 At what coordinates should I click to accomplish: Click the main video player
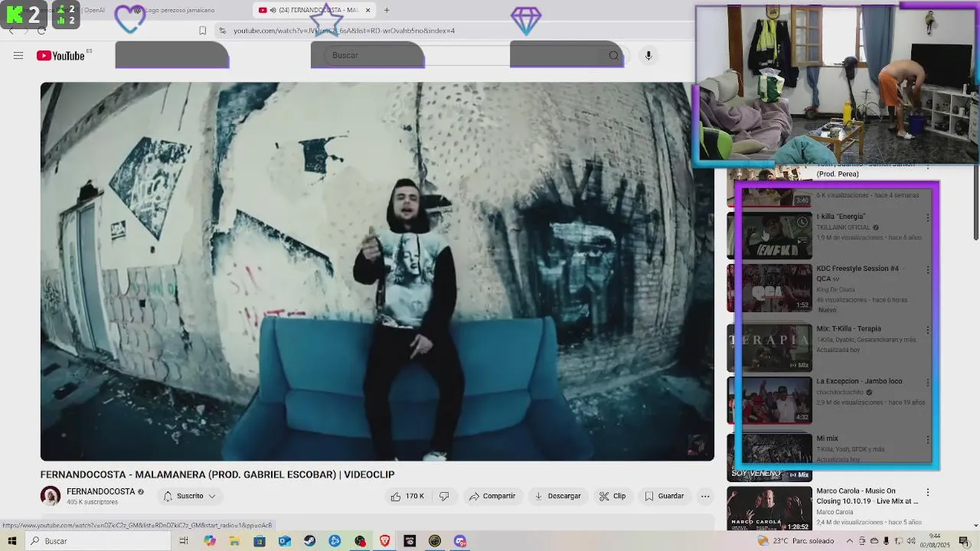377,272
